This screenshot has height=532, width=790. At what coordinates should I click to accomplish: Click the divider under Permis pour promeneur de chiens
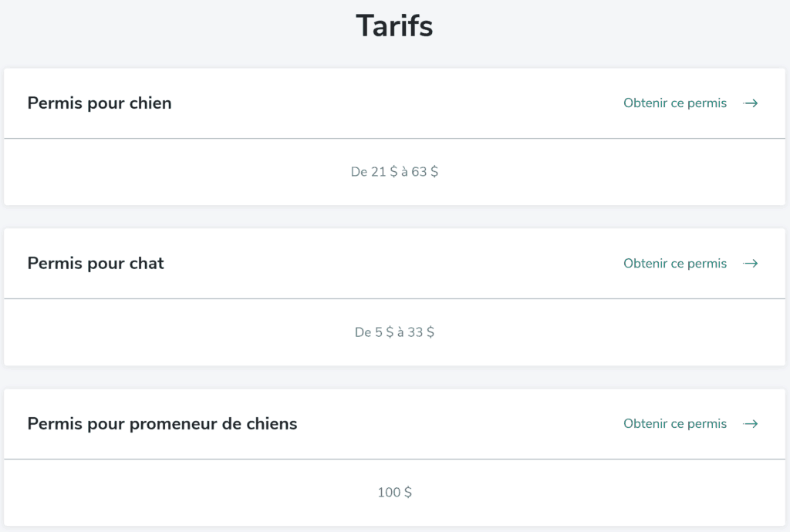point(394,459)
